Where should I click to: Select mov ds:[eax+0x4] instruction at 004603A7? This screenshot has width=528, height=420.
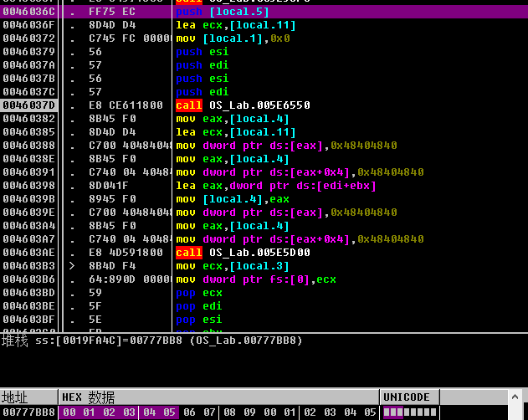(300, 239)
